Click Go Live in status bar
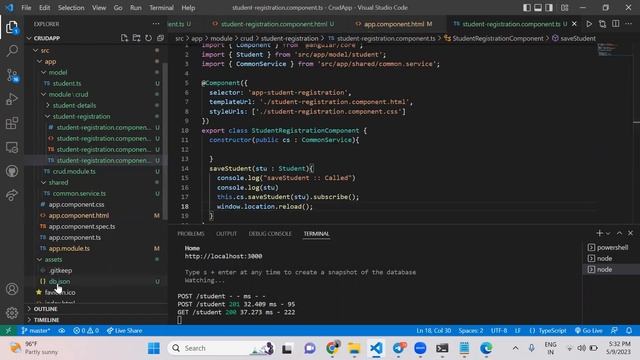The image size is (640, 360). coord(589,331)
